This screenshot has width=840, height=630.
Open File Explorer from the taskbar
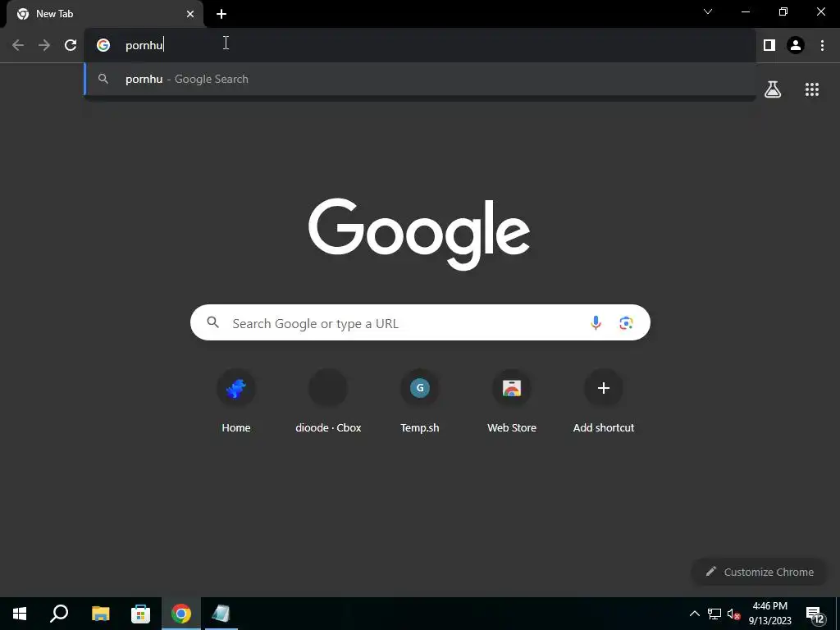pyautogui.click(x=100, y=614)
